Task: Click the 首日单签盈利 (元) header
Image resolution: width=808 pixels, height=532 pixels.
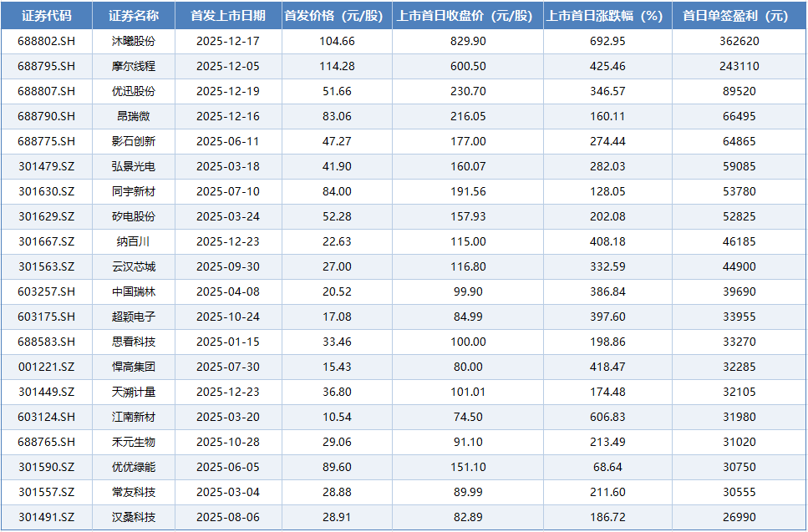Action: click(x=739, y=16)
